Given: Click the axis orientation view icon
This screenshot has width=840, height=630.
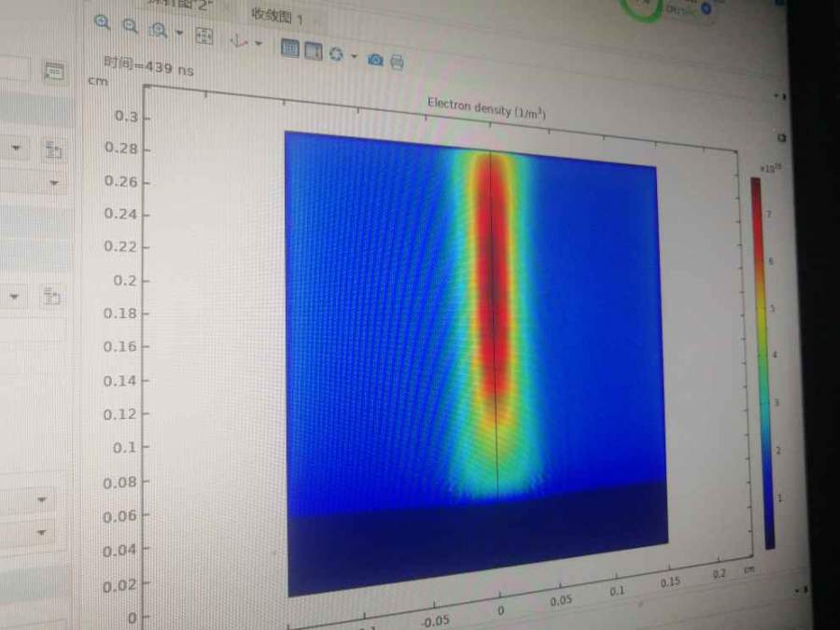Looking at the screenshot, I should 238,40.
